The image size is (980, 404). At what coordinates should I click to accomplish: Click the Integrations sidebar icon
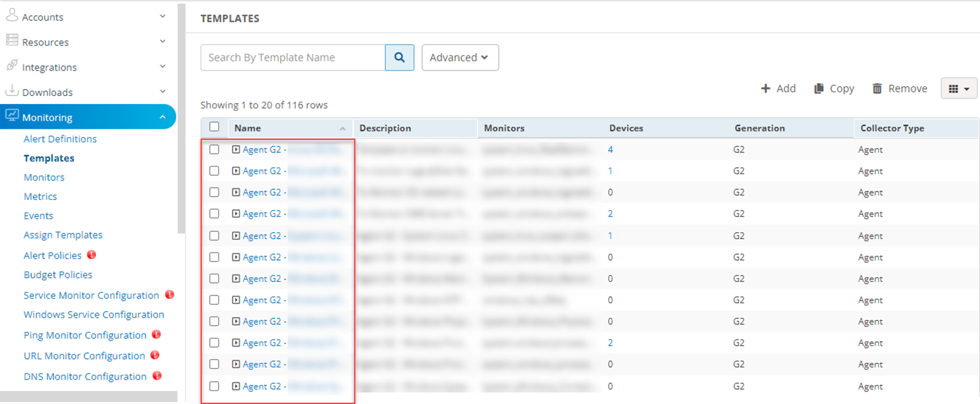(x=11, y=67)
